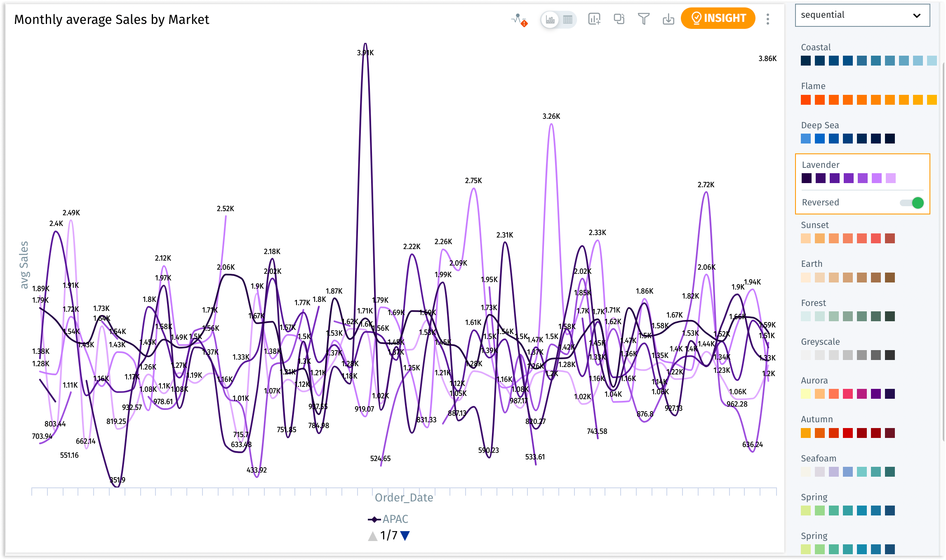The height and width of the screenshot is (560, 946).
Task: Click the duplicate chart icon
Action: coord(619,19)
